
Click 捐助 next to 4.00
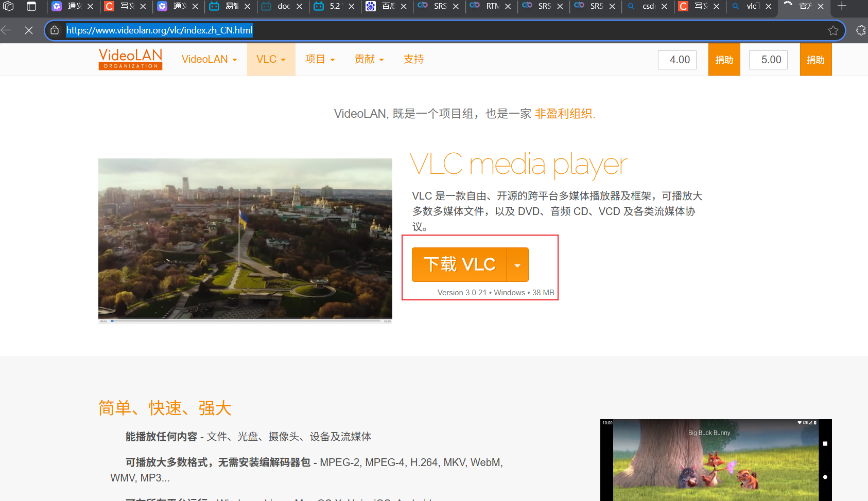point(724,60)
